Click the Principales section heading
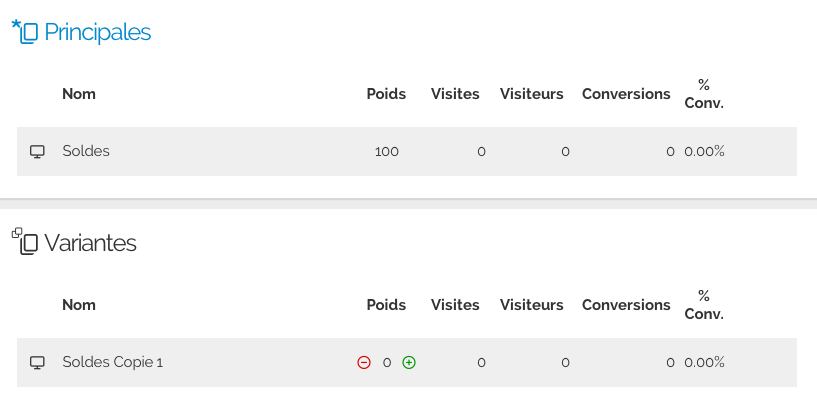Viewport: 817px width, 407px height. coord(97,32)
